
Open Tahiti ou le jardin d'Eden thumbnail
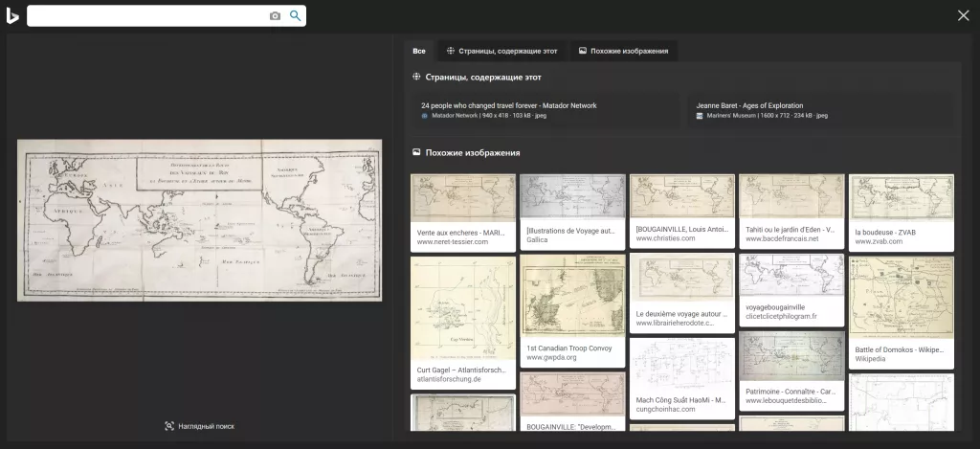(791, 196)
